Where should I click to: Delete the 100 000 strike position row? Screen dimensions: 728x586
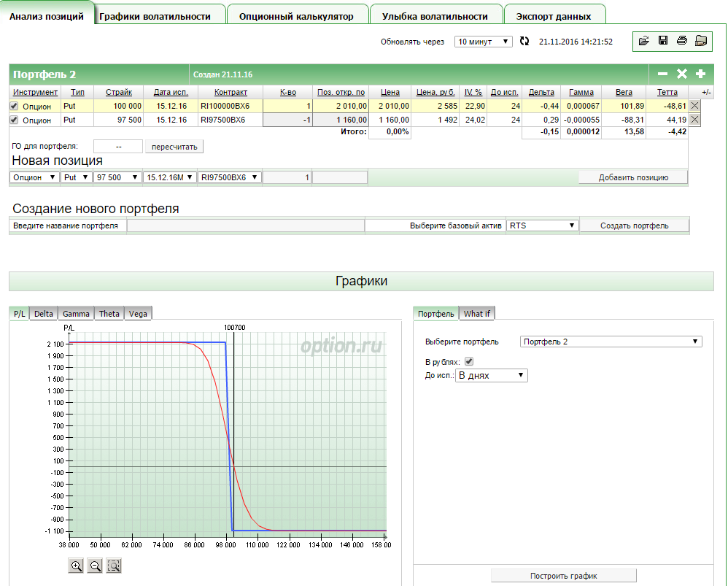tap(694, 106)
